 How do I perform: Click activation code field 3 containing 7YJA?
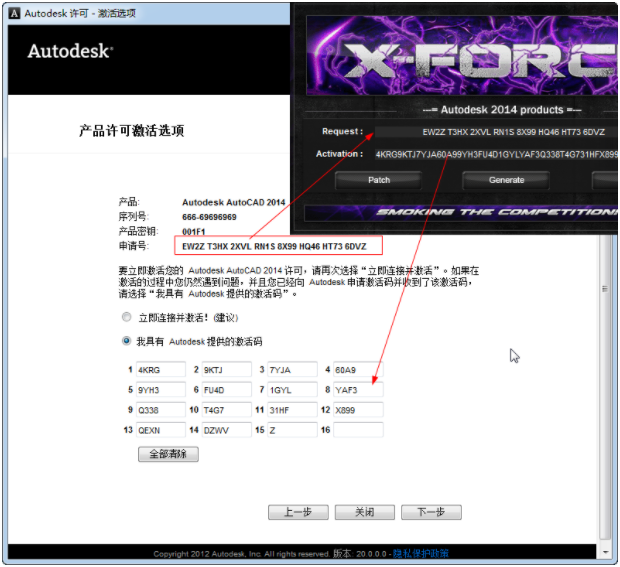coord(292,370)
